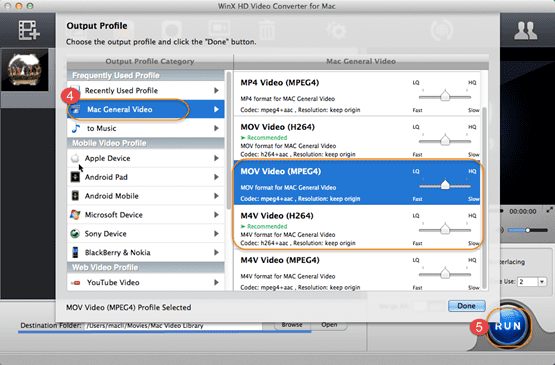Choose the BlackBerry & Nokia category

pos(145,252)
